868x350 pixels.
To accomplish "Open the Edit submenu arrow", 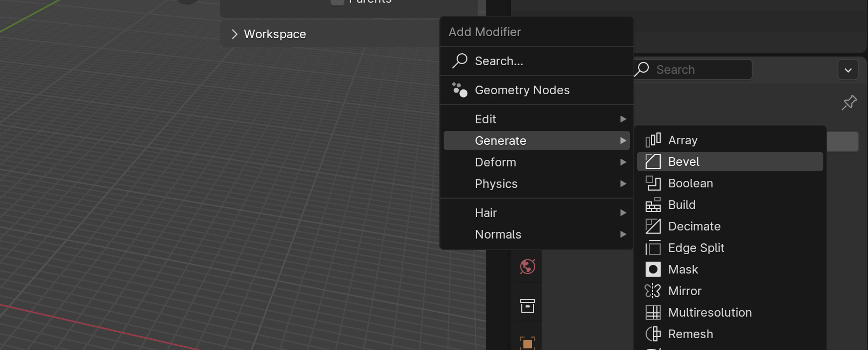I will (x=623, y=119).
